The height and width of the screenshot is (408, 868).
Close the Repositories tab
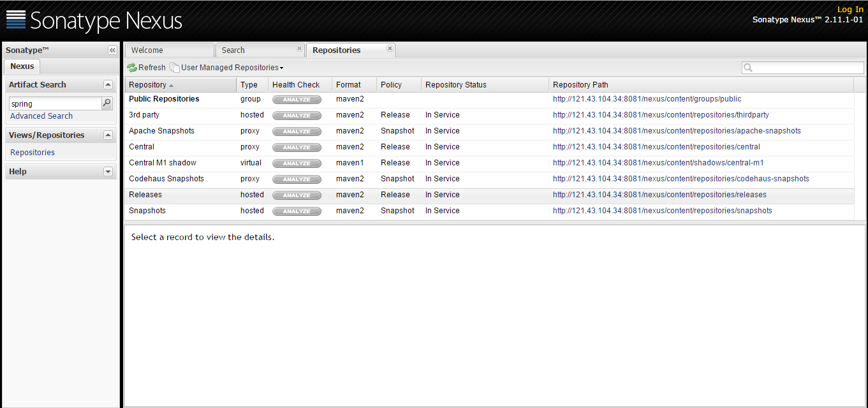pos(390,48)
